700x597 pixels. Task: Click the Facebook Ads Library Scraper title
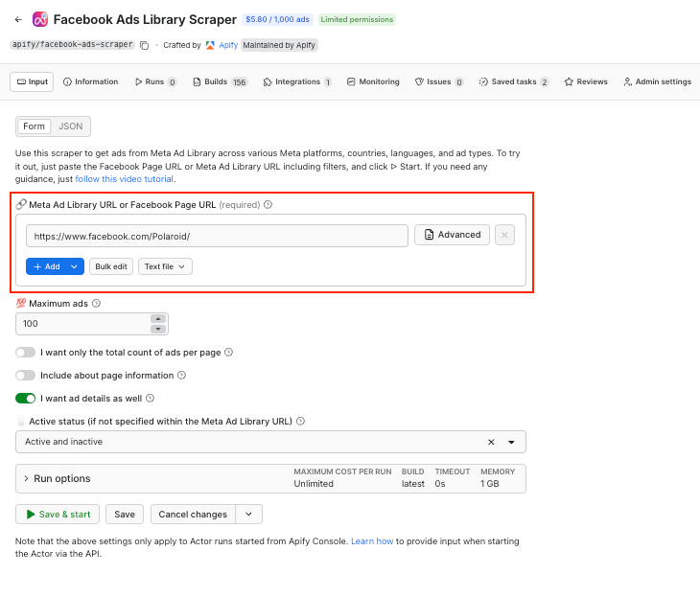point(145,19)
